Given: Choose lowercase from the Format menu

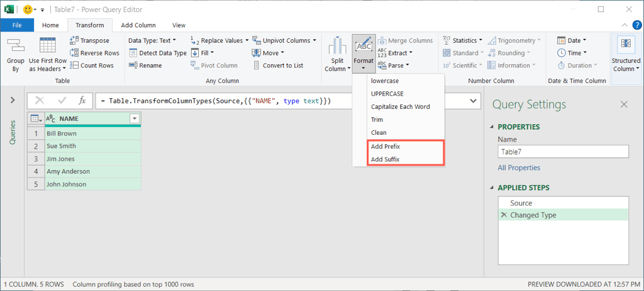Looking at the screenshot, I should coord(398,81).
